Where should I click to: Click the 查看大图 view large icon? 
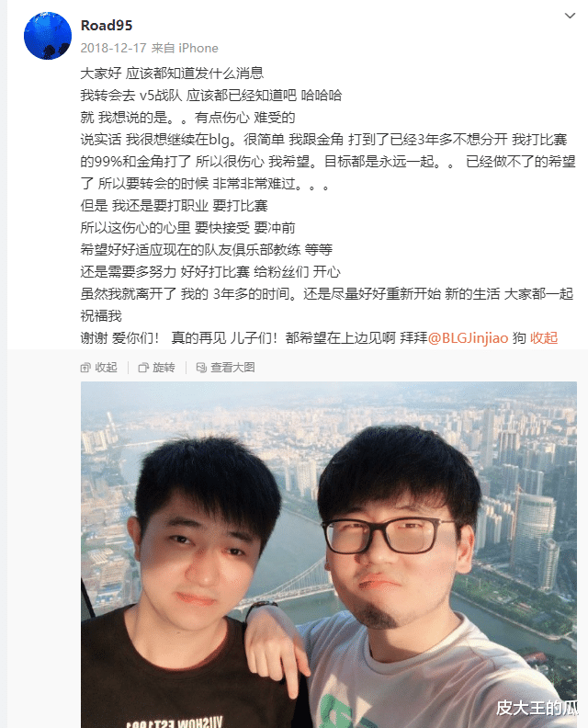tap(201, 368)
